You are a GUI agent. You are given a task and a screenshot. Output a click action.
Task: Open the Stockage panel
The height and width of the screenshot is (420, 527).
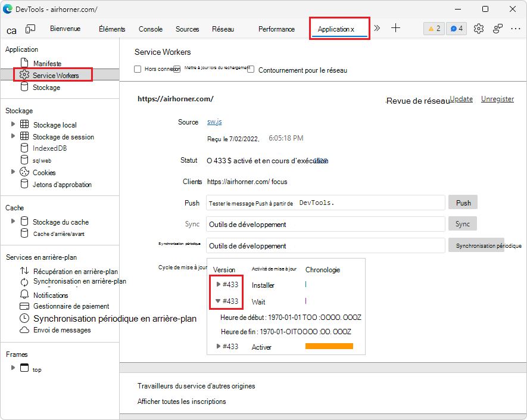(47, 87)
